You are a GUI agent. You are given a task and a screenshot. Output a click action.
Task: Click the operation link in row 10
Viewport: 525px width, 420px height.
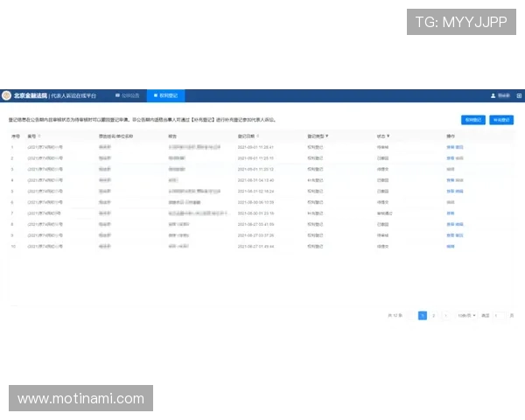pyautogui.click(x=450, y=247)
